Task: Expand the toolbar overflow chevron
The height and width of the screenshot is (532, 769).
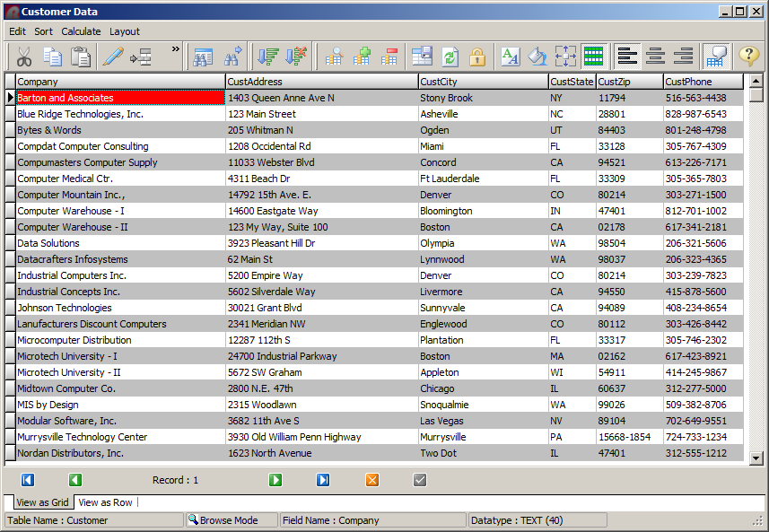Action: (175, 49)
